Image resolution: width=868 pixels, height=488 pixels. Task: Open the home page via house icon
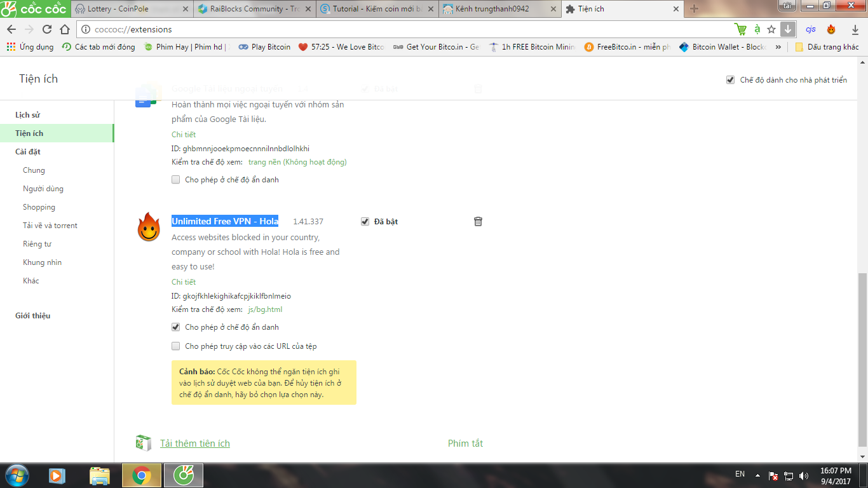point(65,29)
